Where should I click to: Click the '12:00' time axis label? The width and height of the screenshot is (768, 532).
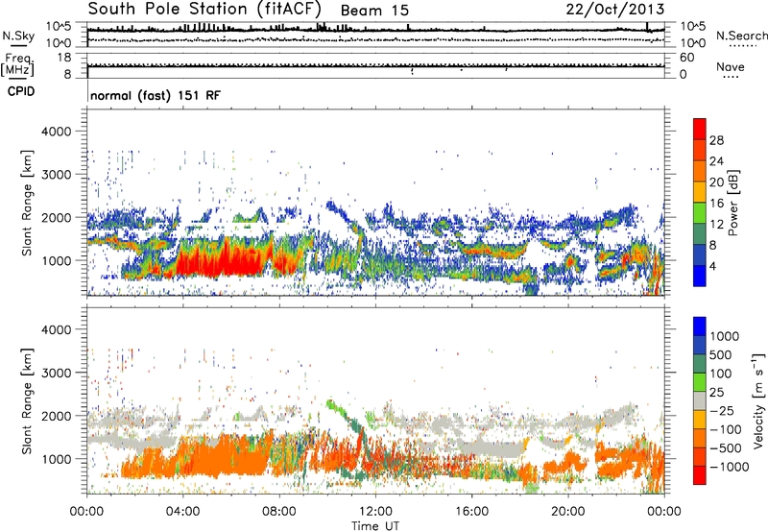click(375, 512)
